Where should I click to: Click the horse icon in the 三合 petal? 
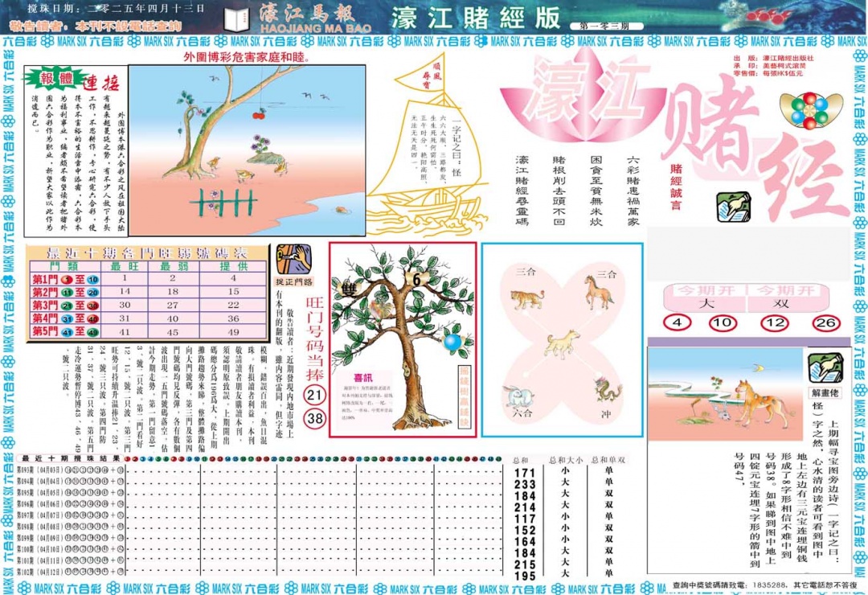point(597,293)
